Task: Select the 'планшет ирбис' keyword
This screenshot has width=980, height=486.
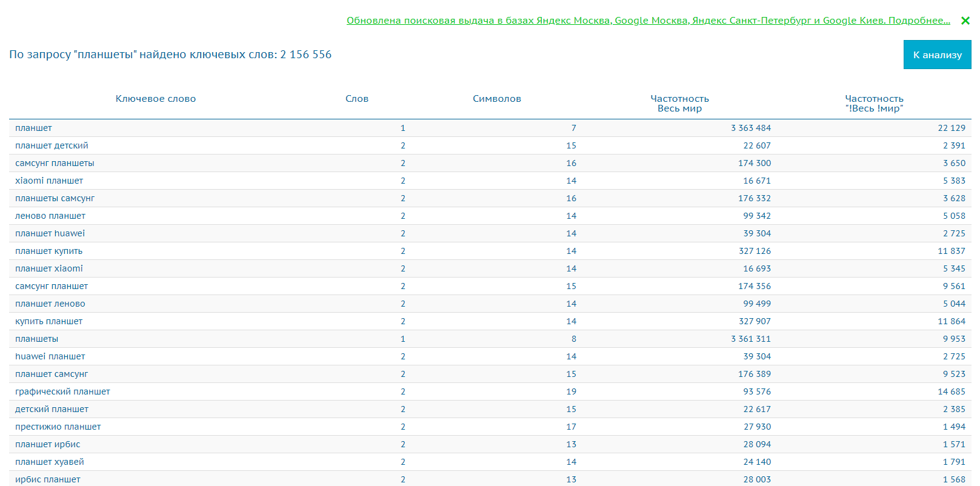Action: (47, 444)
